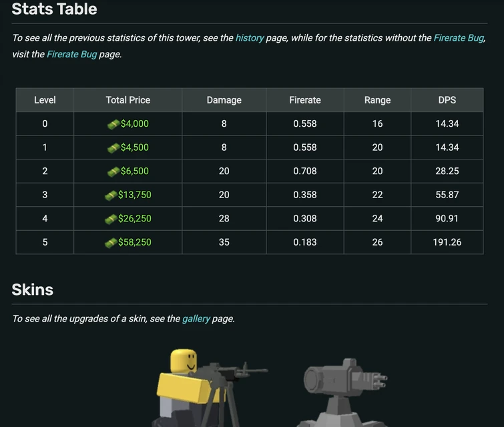Click the 191.26 DPS cell
The width and height of the screenshot is (504, 427).
point(447,242)
